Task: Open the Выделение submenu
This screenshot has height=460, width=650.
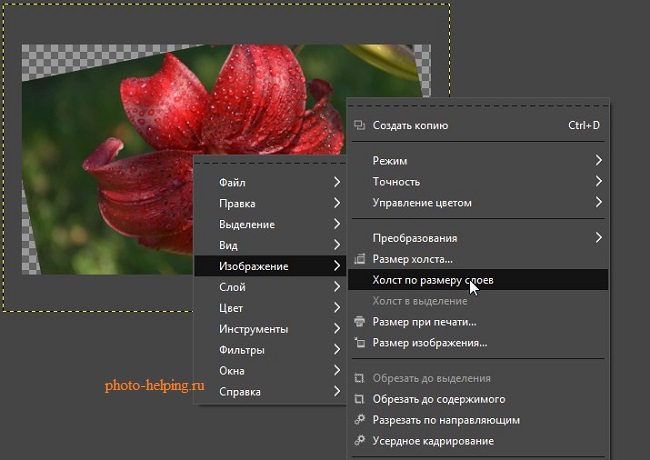Action: point(270,224)
